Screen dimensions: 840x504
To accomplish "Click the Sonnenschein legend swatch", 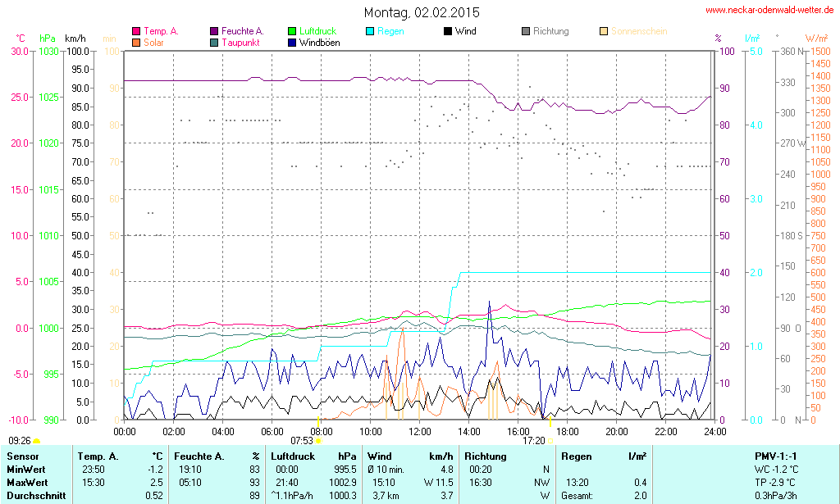I will pos(604,31).
